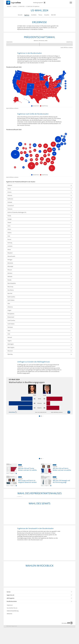Expand the Alabama results row

coord(39,185)
